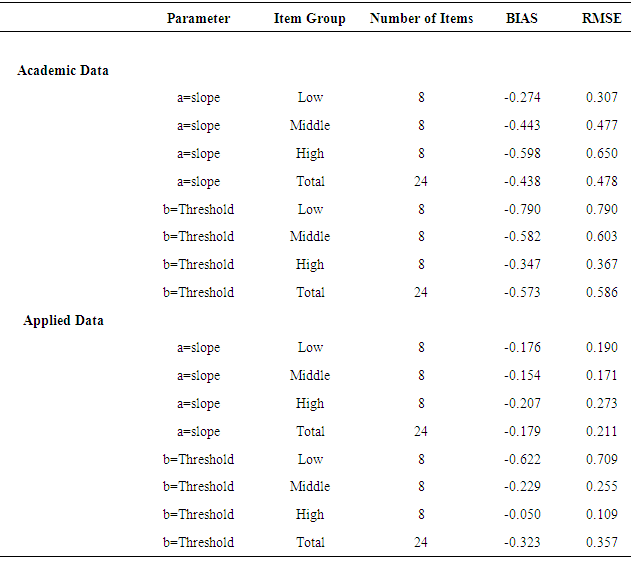Select the BIAS value -0.622
The image size is (631, 564).
pyautogui.click(x=522, y=460)
